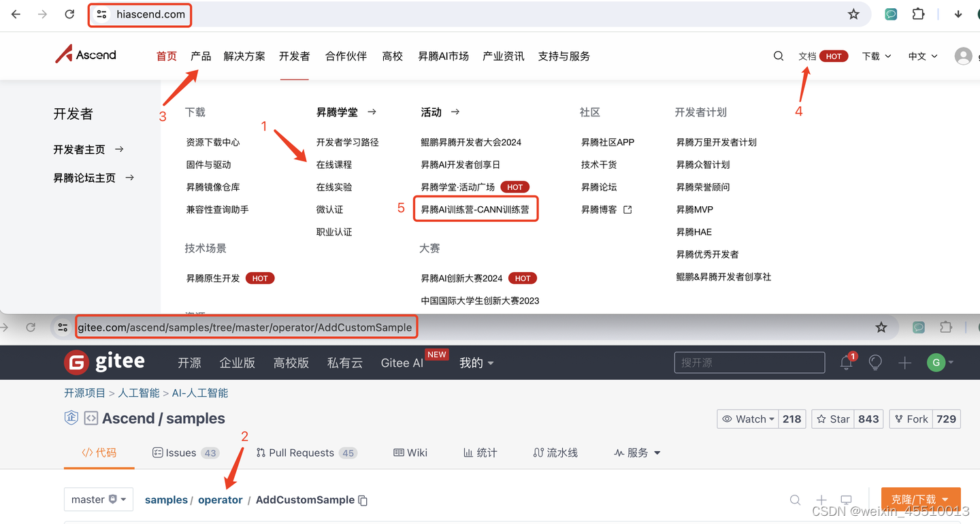
Task: Click the enterprise badge icon before Ascend / samples
Action: [x=71, y=418]
